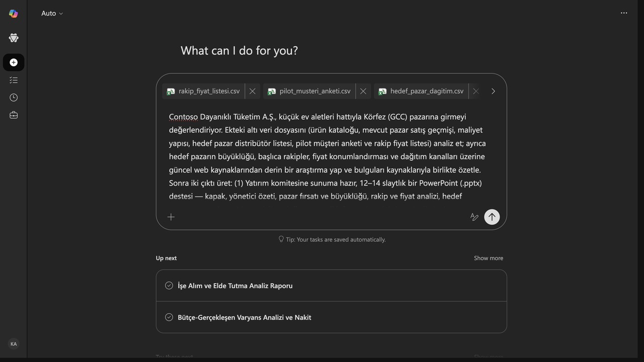Viewport: 644px width, 362px height.
Task: Expand the Auto mode dropdown
Action: tap(52, 14)
